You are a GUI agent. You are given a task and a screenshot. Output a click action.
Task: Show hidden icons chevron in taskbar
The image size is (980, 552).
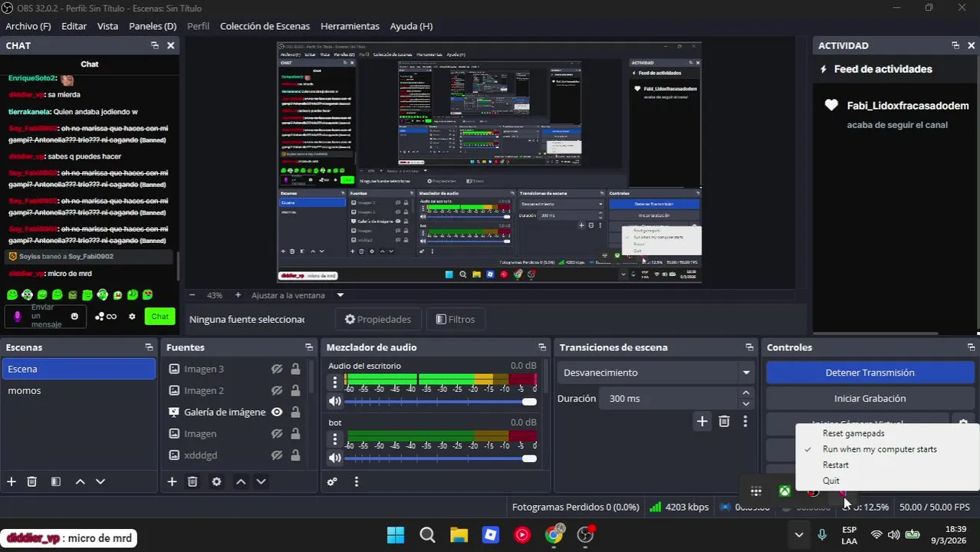(799, 534)
